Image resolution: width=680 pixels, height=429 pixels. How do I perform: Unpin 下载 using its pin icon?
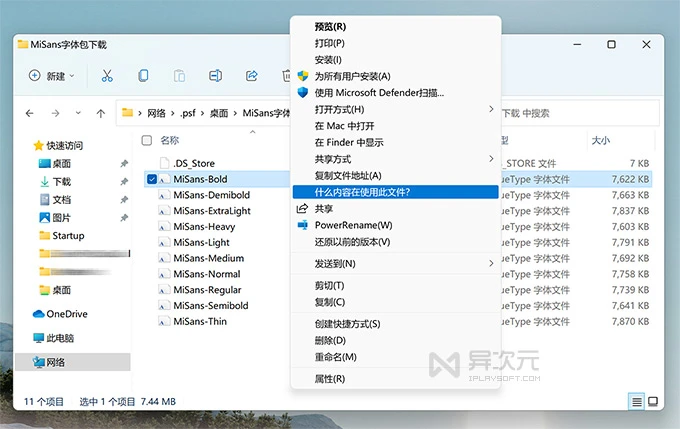tap(124, 181)
